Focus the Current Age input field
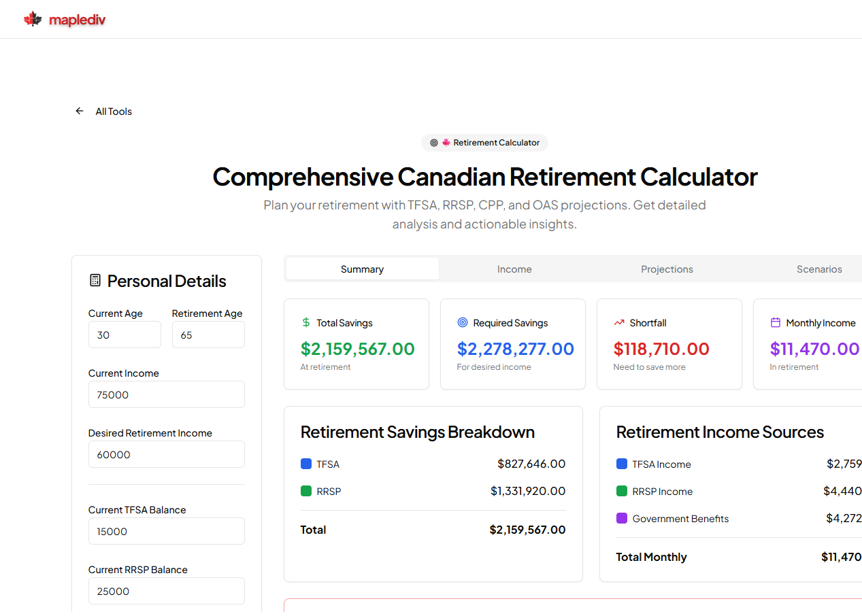This screenshot has width=862, height=616. point(125,335)
